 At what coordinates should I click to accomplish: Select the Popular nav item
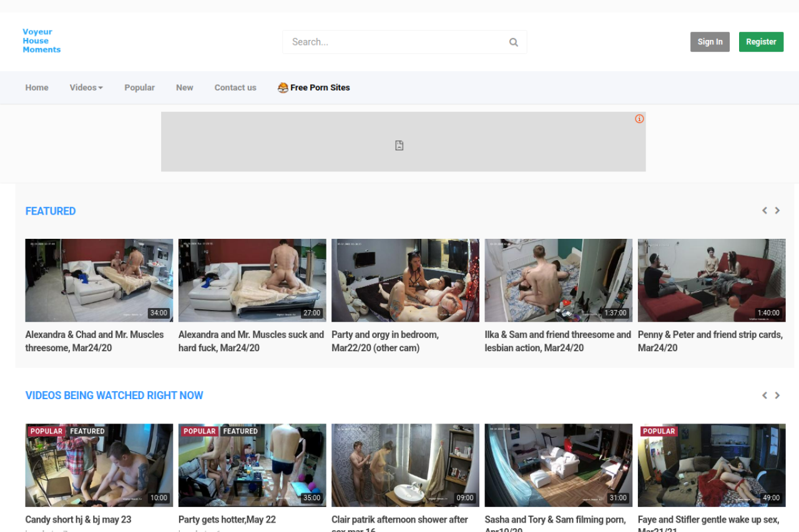[x=139, y=88]
